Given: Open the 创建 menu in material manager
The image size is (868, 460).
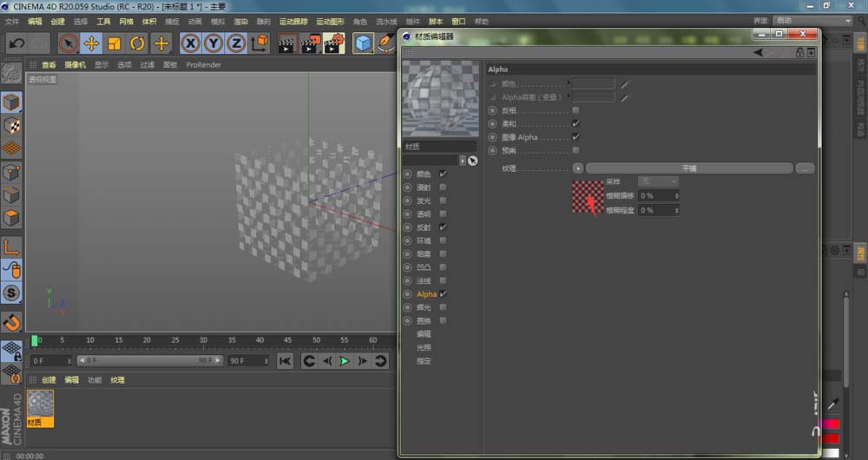Looking at the screenshot, I should (49, 380).
